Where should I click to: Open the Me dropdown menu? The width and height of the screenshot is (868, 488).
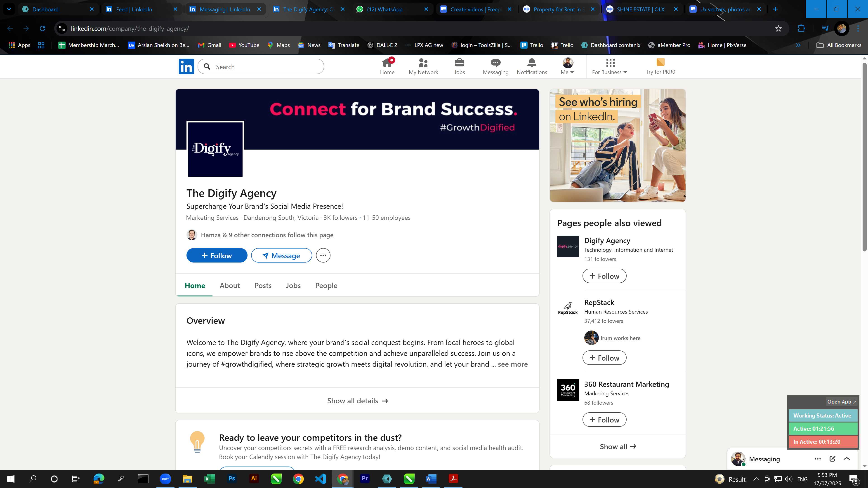[x=567, y=66]
